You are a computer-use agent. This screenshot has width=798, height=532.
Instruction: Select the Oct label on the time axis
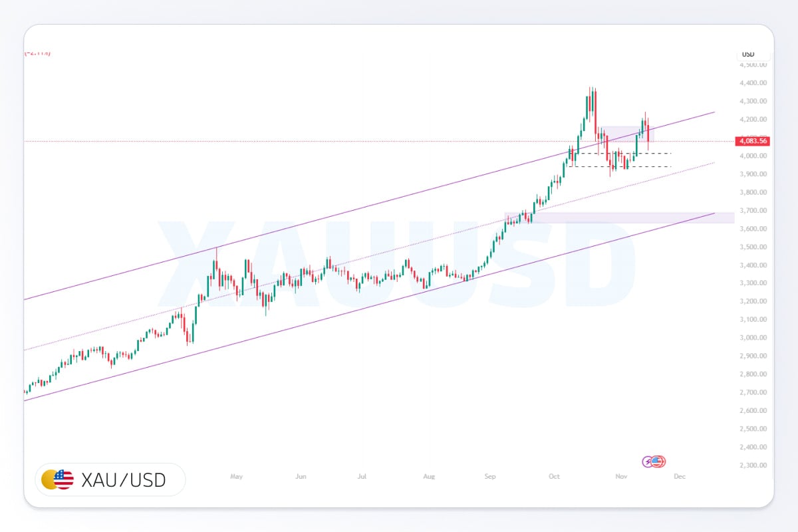554,476
